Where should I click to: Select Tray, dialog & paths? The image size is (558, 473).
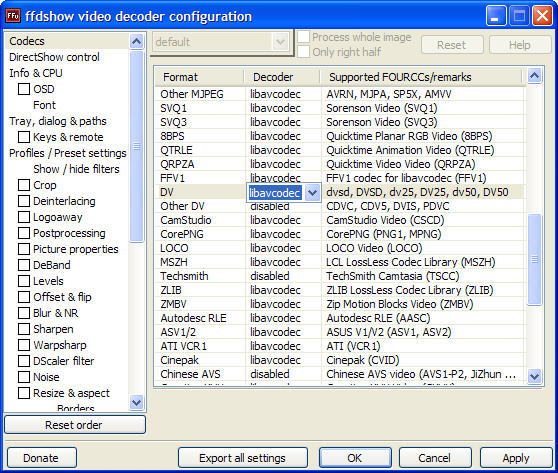(x=58, y=121)
